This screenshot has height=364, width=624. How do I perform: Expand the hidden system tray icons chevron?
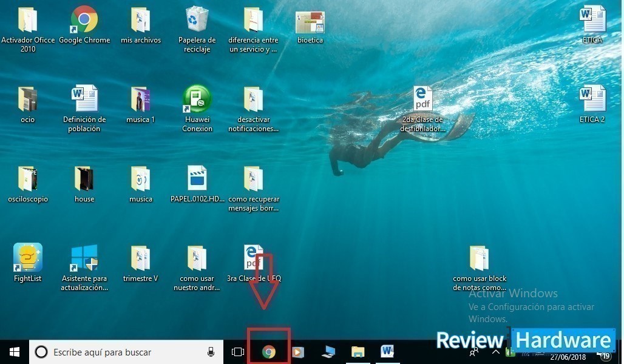coord(496,352)
